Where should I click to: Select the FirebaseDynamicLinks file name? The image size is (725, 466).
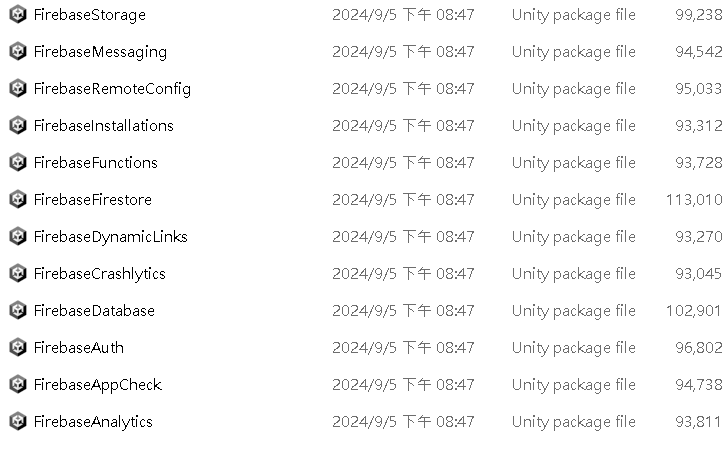[x=111, y=237]
